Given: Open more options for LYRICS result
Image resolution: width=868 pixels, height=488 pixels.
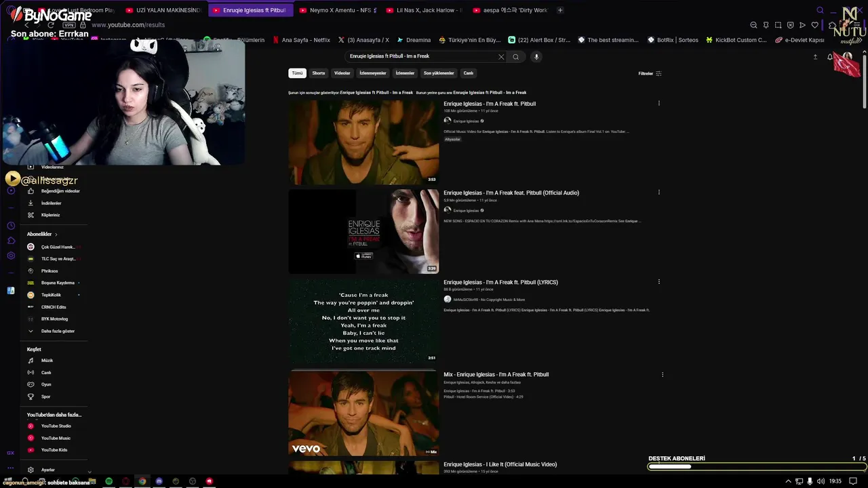Looking at the screenshot, I should click(658, 281).
